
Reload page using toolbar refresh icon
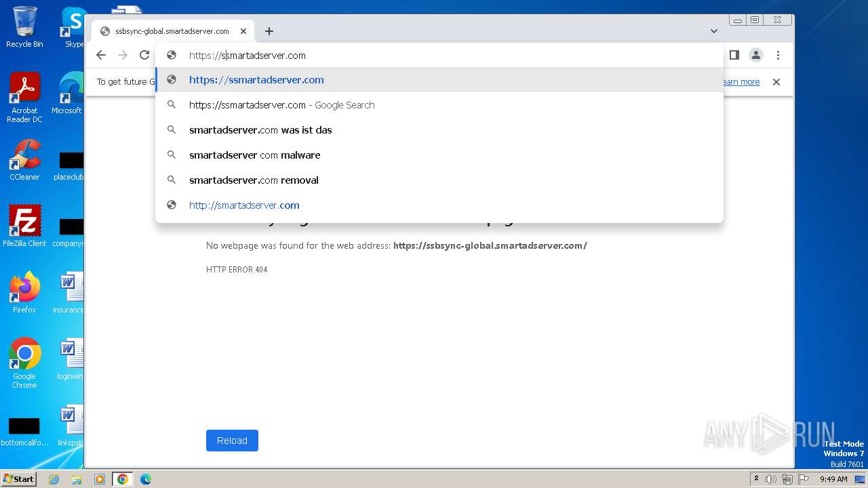pos(144,56)
